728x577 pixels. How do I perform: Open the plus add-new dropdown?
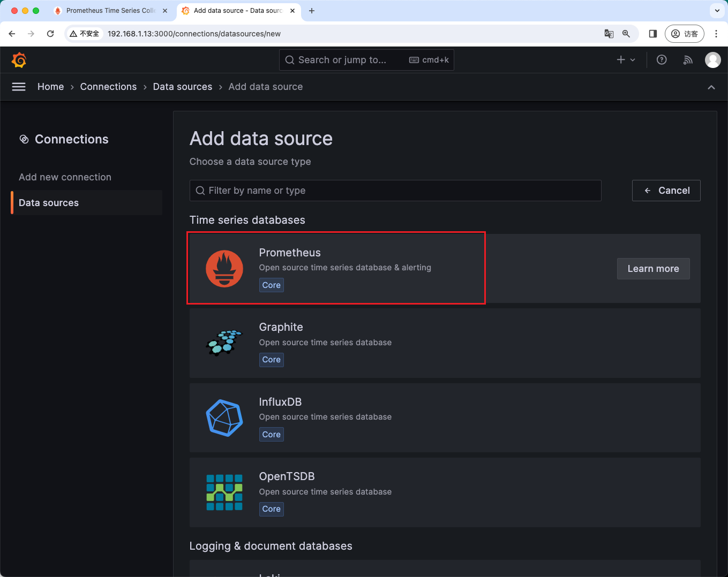626,60
